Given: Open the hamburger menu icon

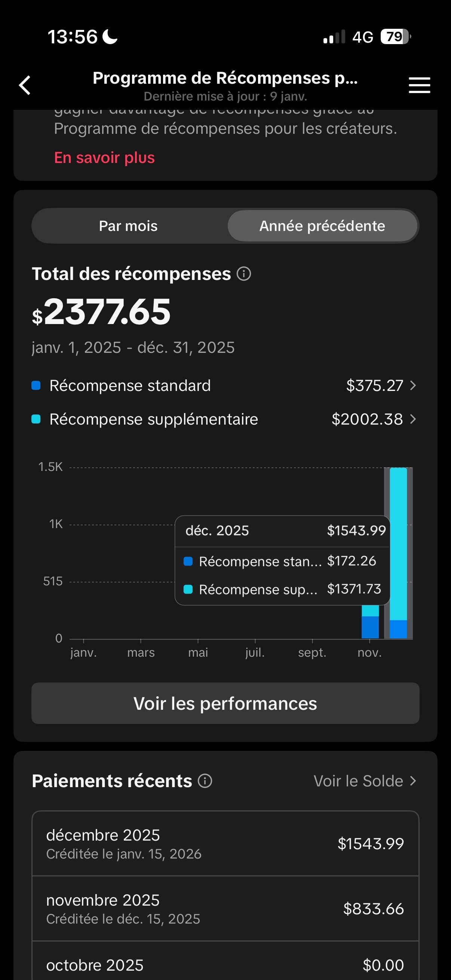Looking at the screenshot, I should [419, 85].
